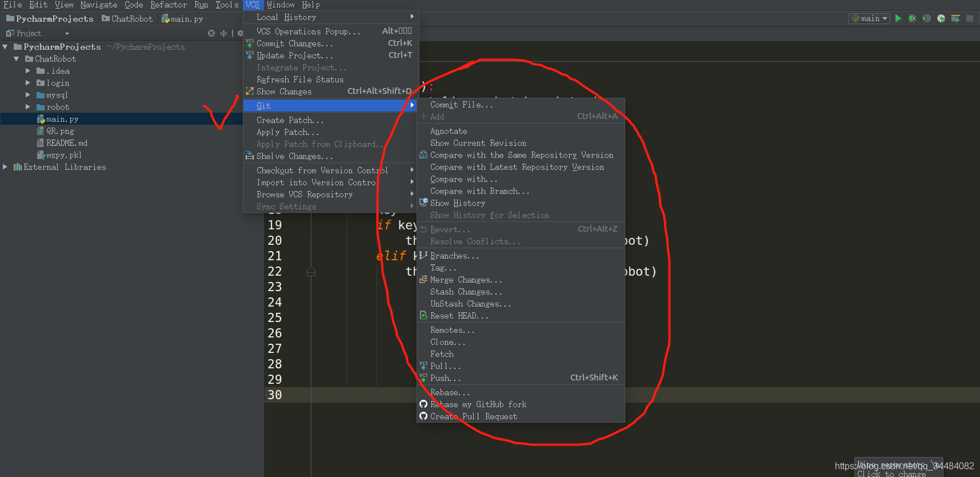Expand External Libraries tree node

[5, 167]
